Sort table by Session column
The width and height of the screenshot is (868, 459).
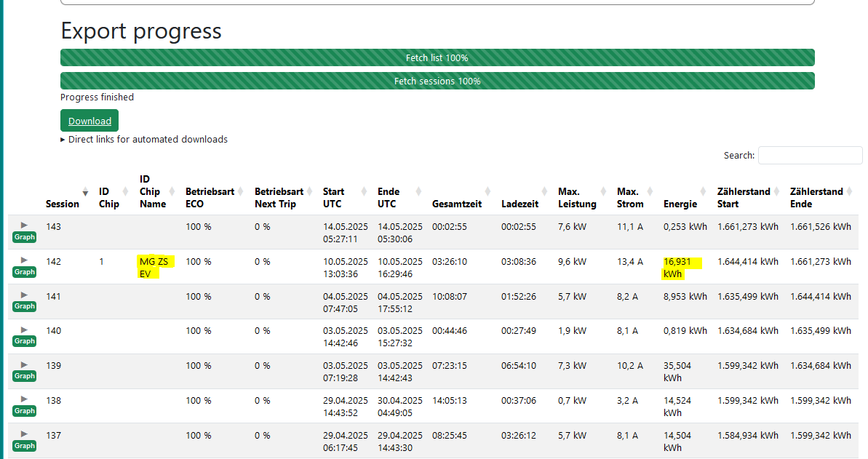coord(63,204)
